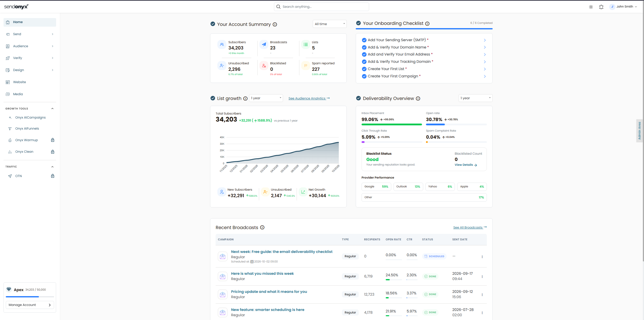The image size is (644, 320).
Task: Expand the Audience sidebar menu
Action: coord(30,46)
